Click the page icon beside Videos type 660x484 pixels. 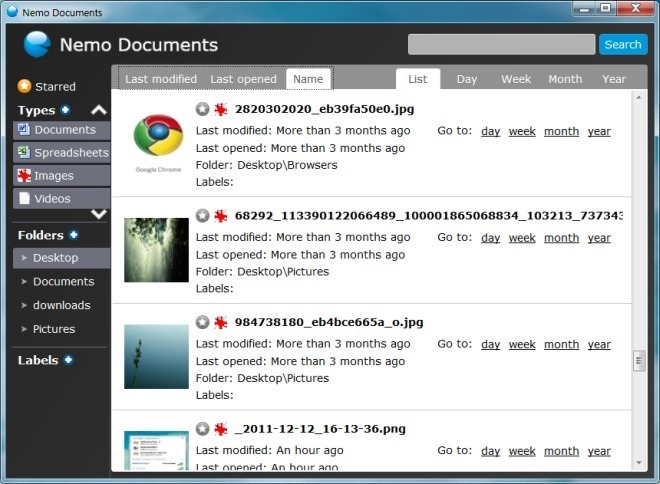pos(24,198)
